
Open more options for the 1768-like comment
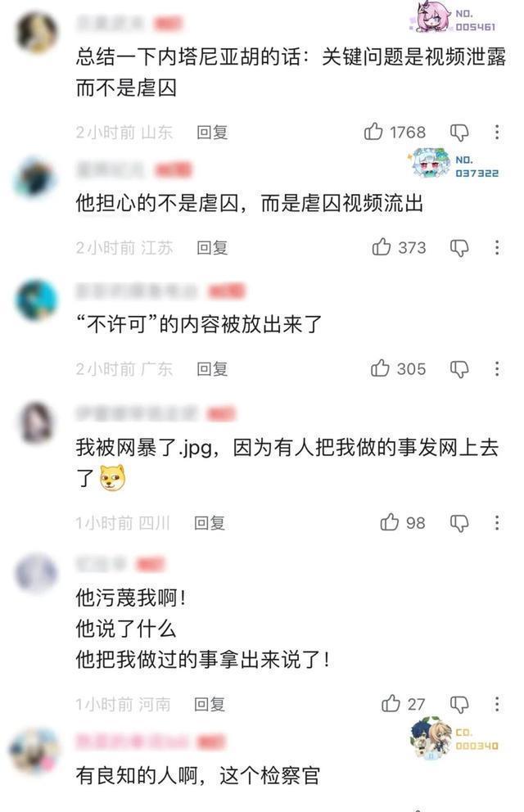pyautogui.click(x=496, y=132)
